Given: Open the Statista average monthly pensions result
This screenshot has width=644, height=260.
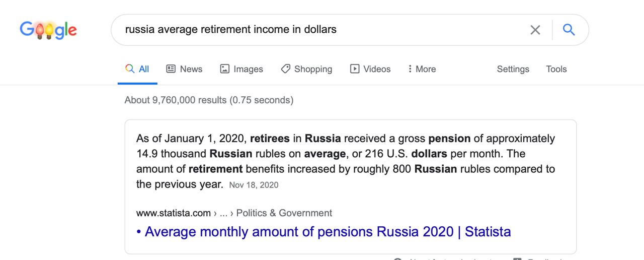Looking at the screenshot, I should point(328,232).
